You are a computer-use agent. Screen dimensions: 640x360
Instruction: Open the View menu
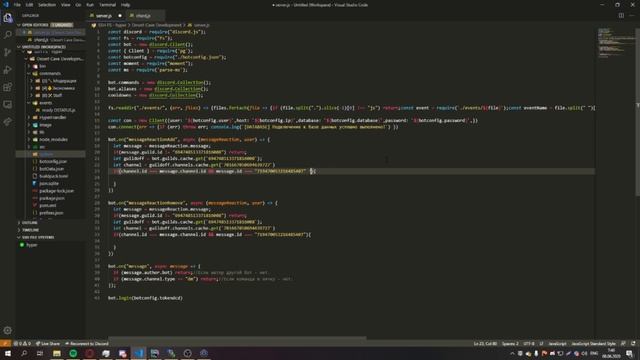pos(65,5)
